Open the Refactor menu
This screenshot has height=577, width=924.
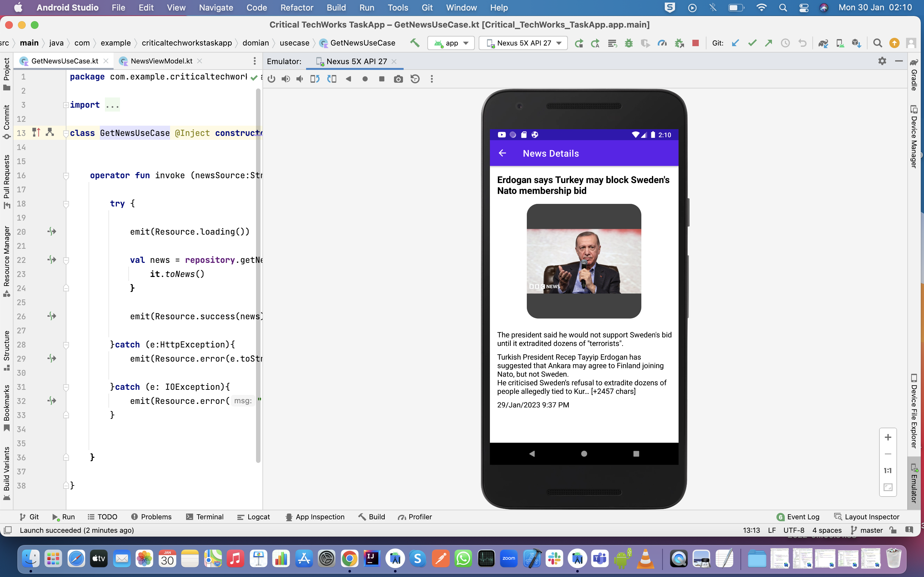[297, 8]
